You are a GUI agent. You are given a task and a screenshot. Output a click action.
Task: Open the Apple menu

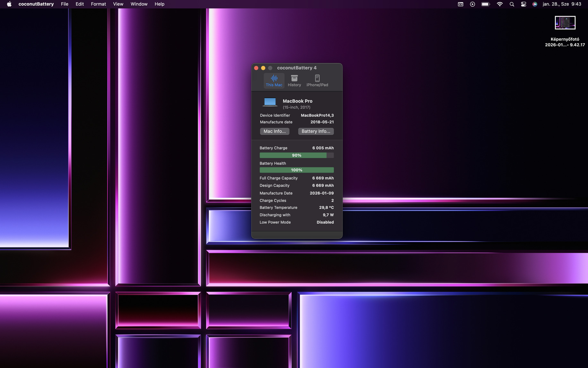(x=9, y=4)
